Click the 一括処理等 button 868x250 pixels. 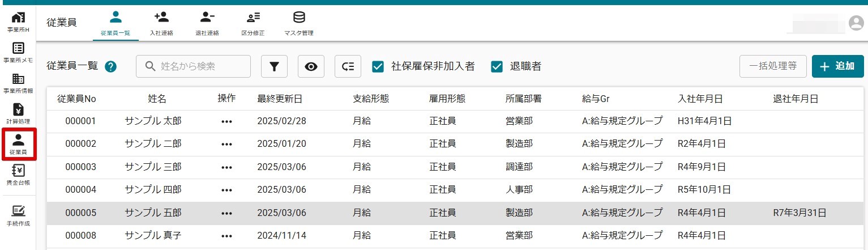[773, 66]
